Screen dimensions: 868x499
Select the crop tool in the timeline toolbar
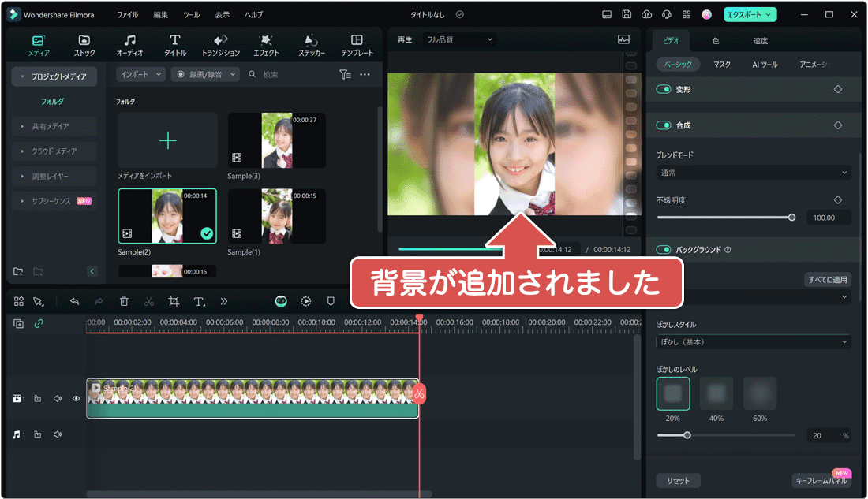coord(173,301)
